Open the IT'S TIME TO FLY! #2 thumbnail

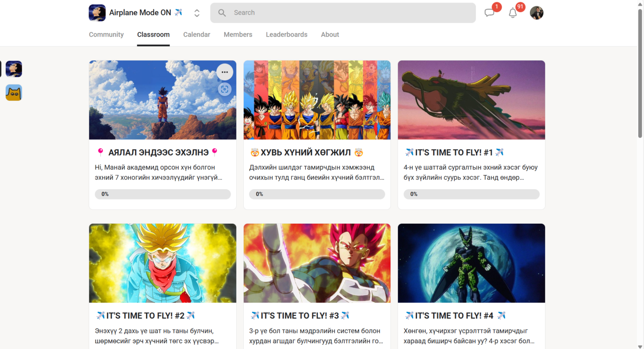click(163, 263)
